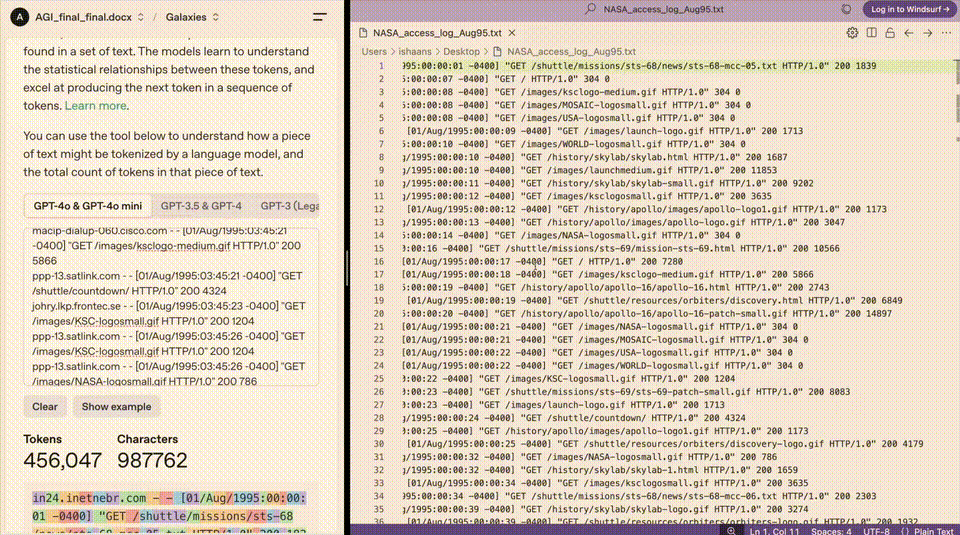960x535 pixels.
Task: Select the GPT-4o & GPT-4o mini tab
Action: point(87,206)
